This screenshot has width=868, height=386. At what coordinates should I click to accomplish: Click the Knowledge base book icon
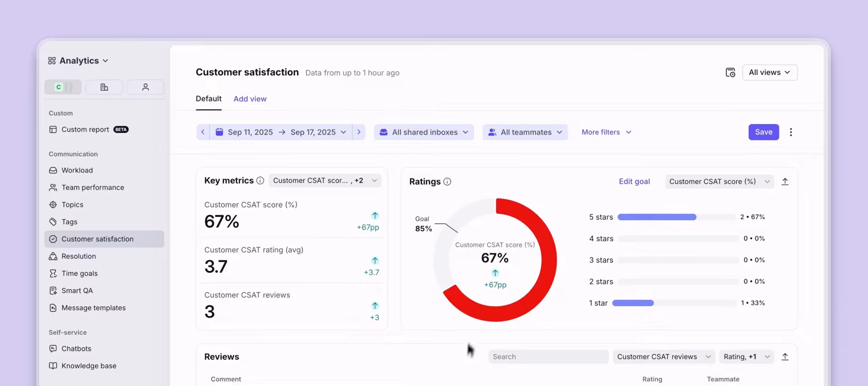[x=53, y=366]
